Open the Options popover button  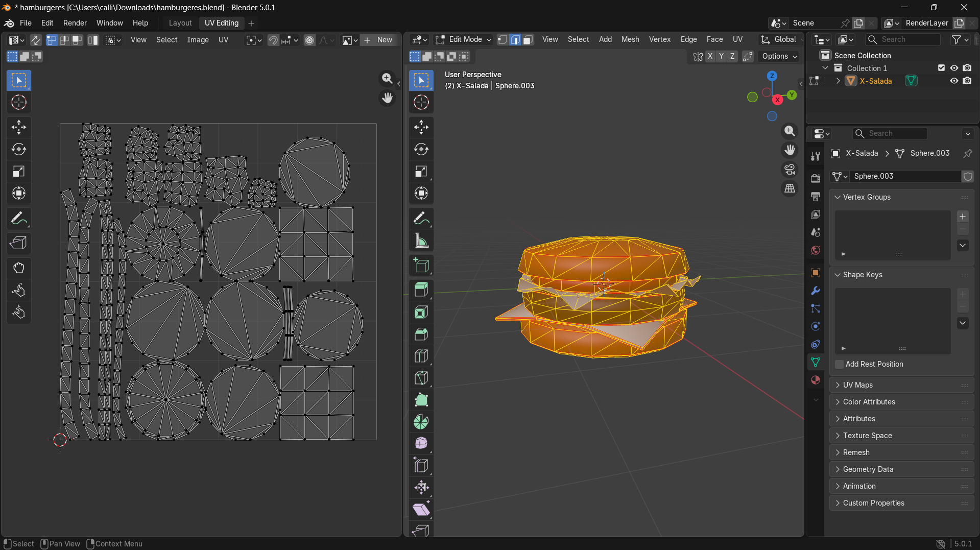(779, 56)
